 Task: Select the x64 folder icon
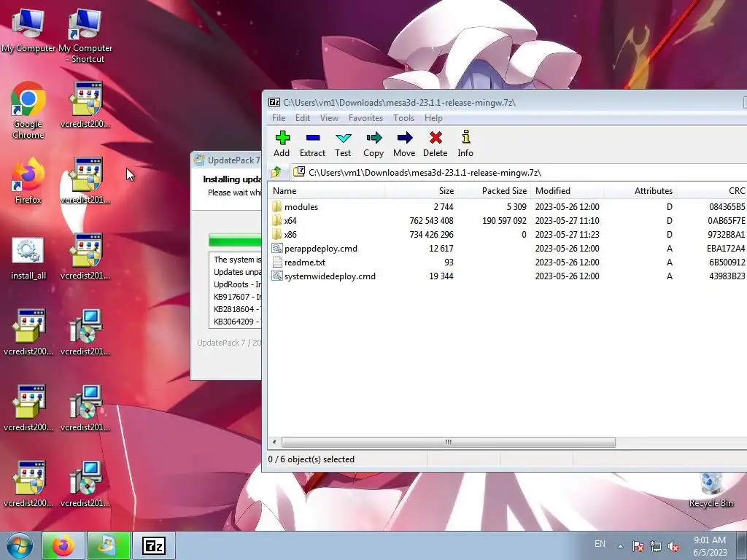(x=276, y=220)
